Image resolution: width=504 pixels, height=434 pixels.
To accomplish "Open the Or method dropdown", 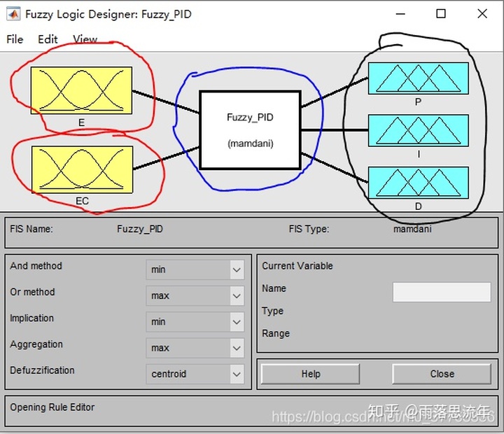I will click(x=195, y=295).
